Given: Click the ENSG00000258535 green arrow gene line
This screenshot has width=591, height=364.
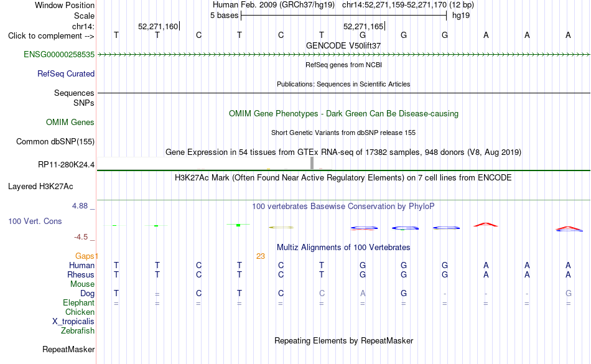Looking at the screenshot, I should tap(343, 55).
